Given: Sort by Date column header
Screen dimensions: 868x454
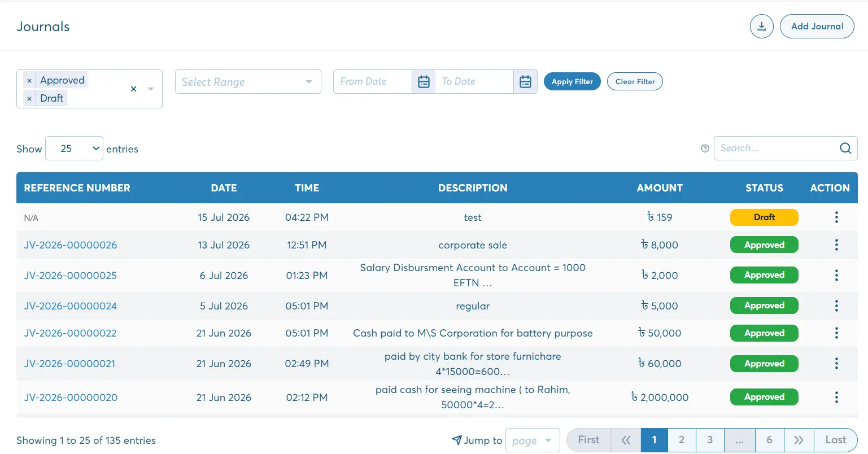Looking at the screenshot, I should (x=224, y=188).
